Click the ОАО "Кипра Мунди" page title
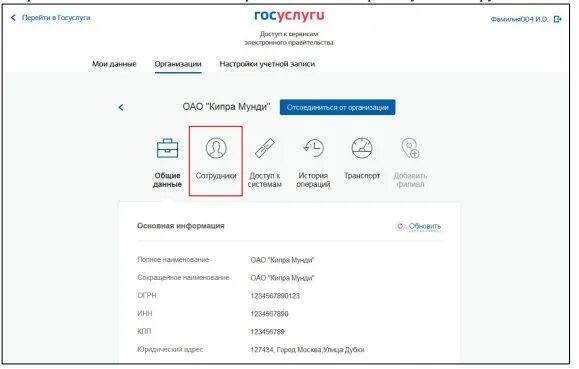 pos(226,107)
